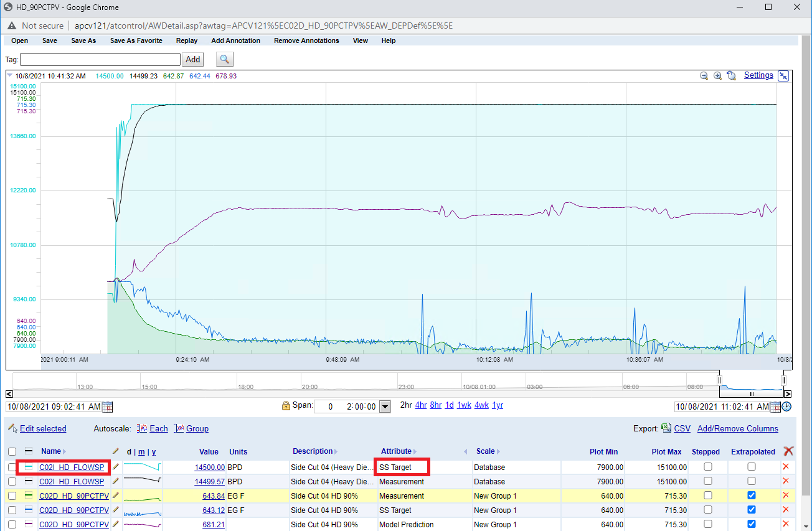Click the span lock icon
The width and height of the screenshot is (812, 531).
[x=286, y=406]
